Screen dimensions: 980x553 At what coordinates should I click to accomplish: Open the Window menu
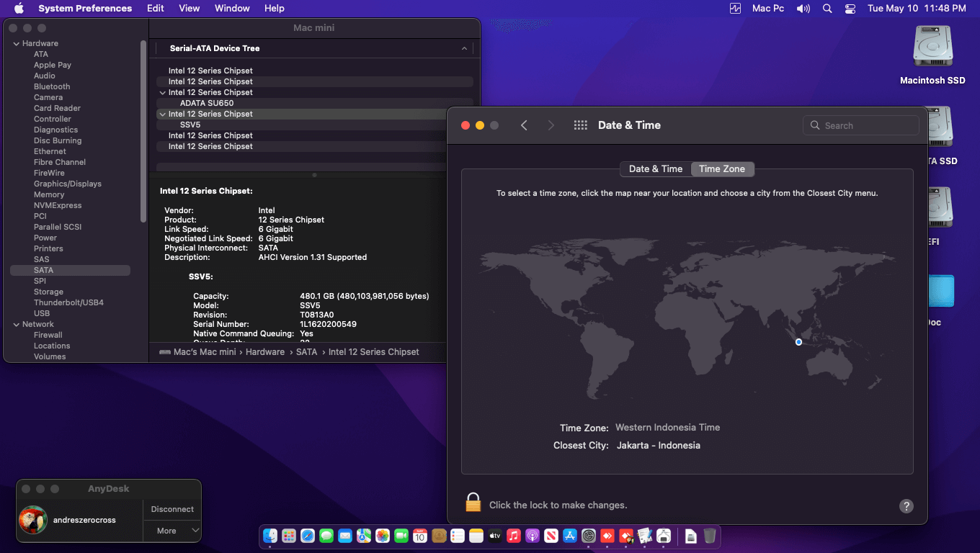click(x=232, y=9)
